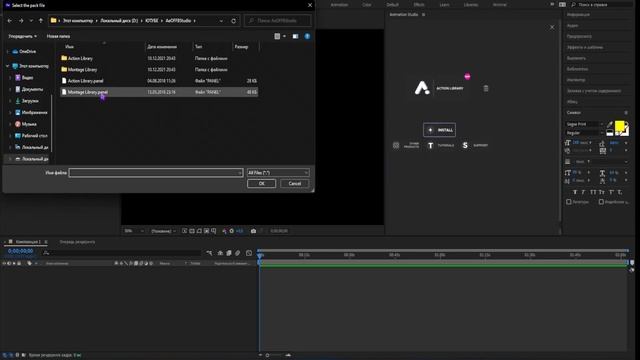Screen dimensions: 640x360
Task: Open the Tutorials T icon
Action: pos(430,145)
